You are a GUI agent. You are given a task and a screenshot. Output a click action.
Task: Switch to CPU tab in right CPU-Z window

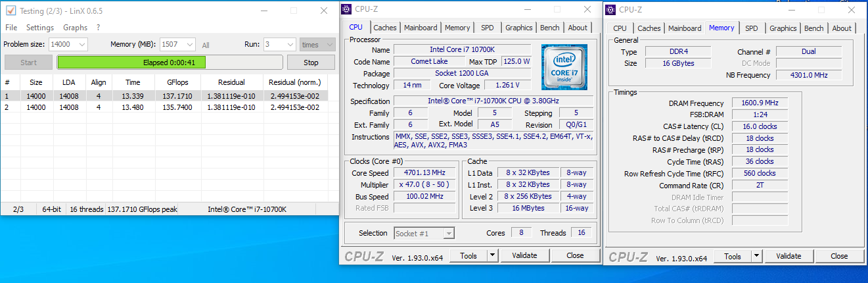[x=620, y=28]
